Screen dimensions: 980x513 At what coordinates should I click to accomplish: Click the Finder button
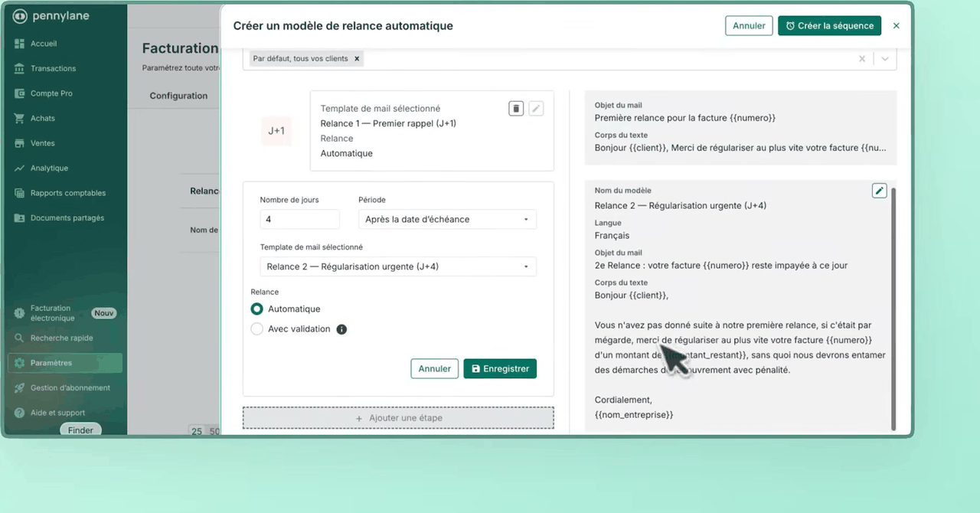pos(80,430)
